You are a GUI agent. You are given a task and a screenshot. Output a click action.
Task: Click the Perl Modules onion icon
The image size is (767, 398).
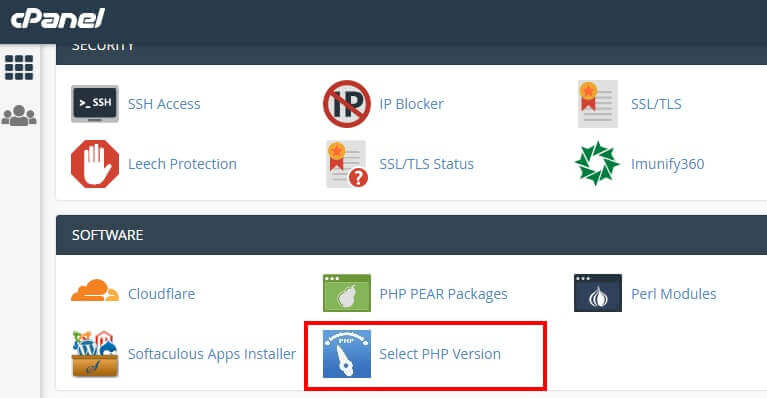(x=598, y=293)
